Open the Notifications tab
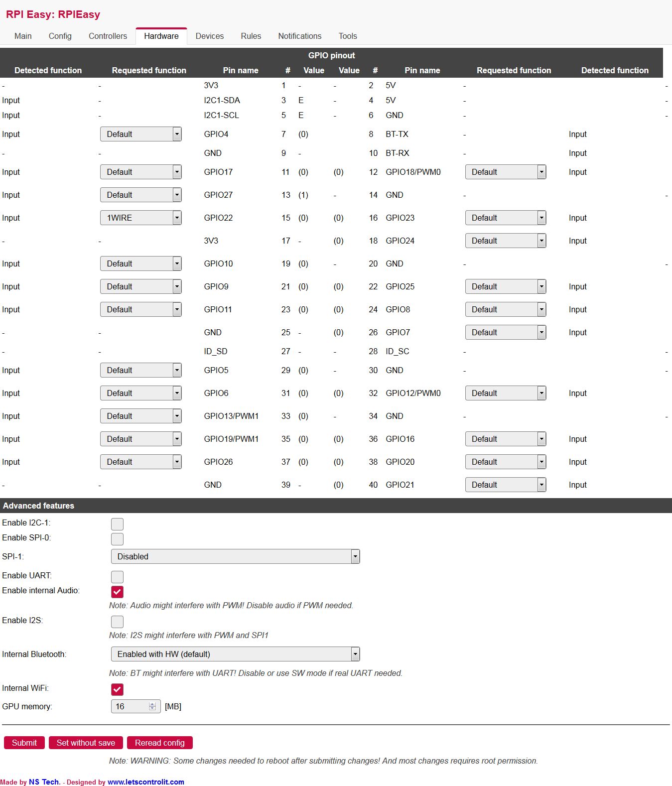This screenshot has height=786, width=672. click(300, 36)
